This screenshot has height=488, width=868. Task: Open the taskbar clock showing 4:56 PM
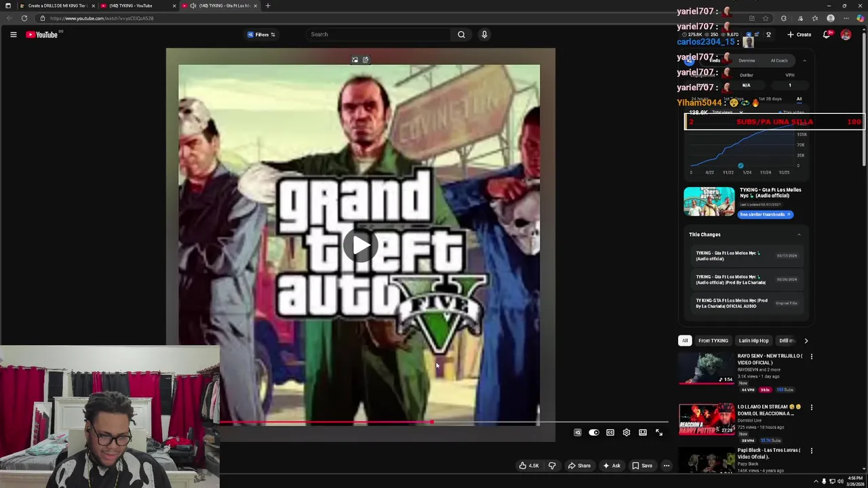point(855,481)
